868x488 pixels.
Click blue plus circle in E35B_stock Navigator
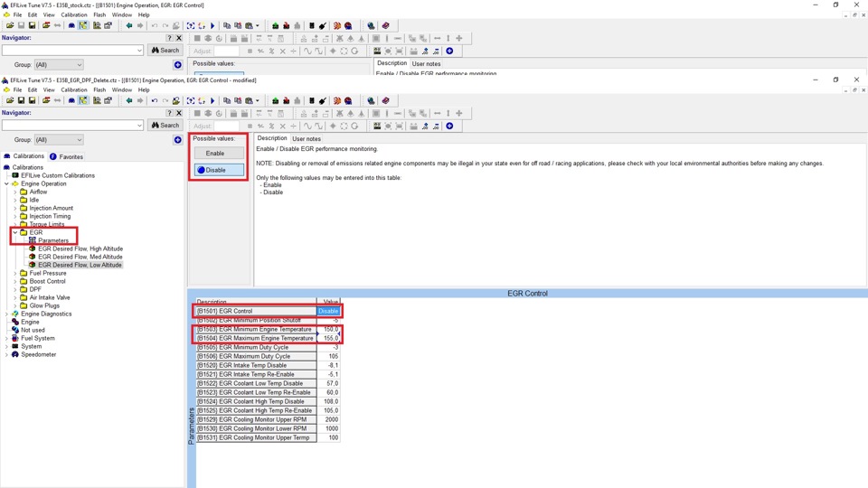point(178,65)
